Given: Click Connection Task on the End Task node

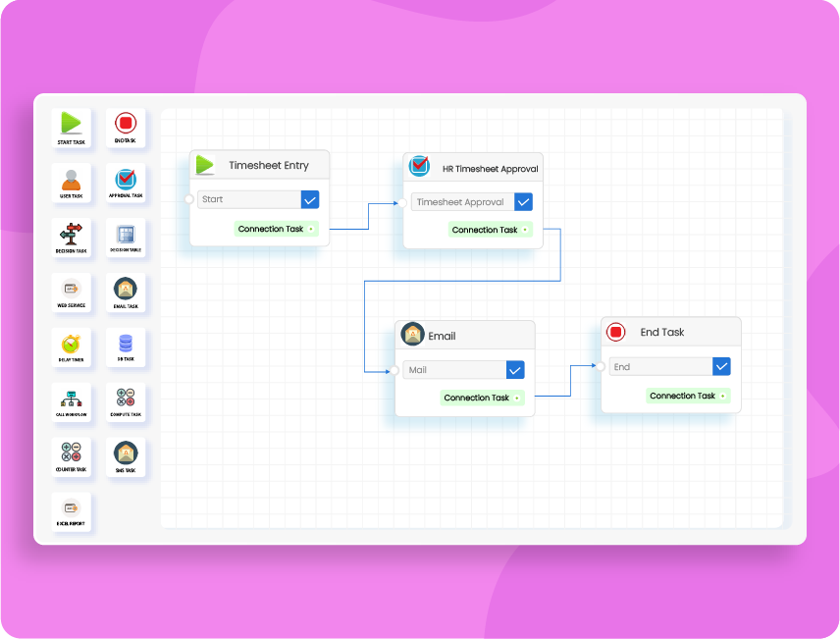Looking at the screenshot, I should click(687, 396).
